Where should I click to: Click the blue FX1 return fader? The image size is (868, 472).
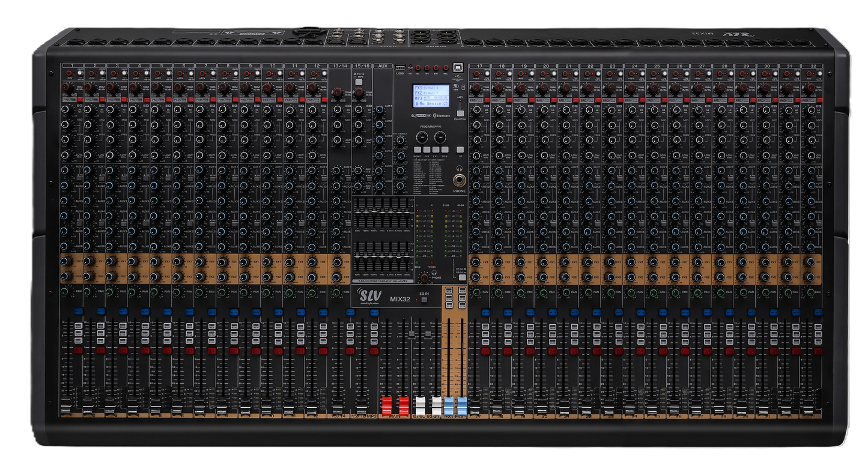click(449, 405)
